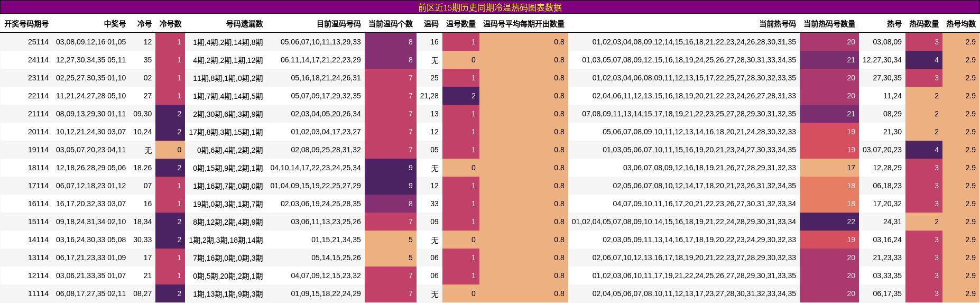
Task: Select period number 15114
Action: tap(38, 222)
